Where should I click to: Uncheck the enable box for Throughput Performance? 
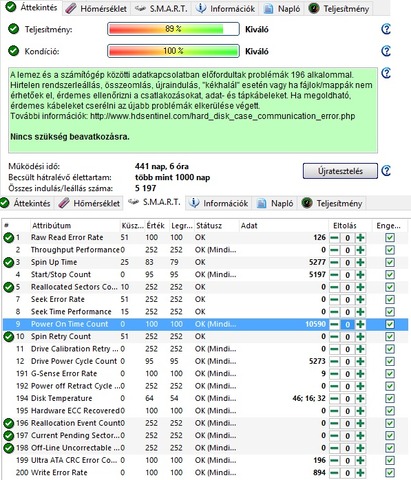[390, 250]
